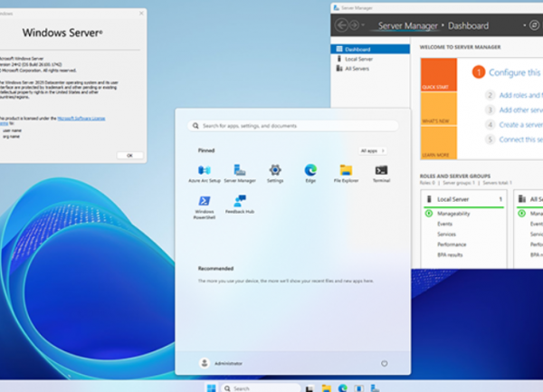Image resolution: width=543 pixels, height=392 pixels.
Task: Click Add other servers to manage link
Action: pyautogui.click(x=521, y=110)
